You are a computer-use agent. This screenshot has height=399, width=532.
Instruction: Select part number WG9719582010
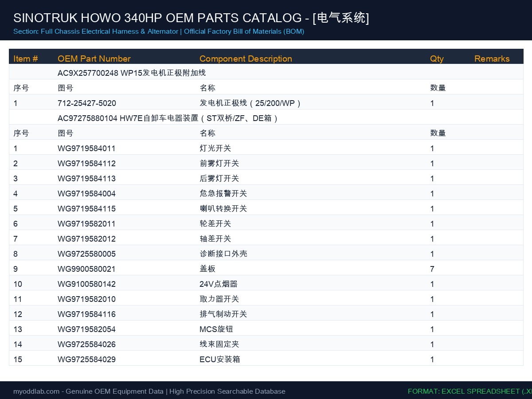(x=86, y=299)
